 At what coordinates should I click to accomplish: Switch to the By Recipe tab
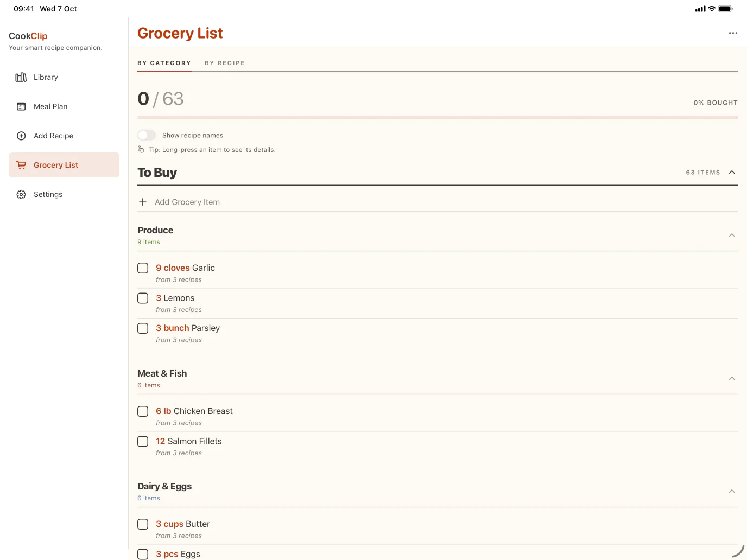[x=225, y=63]
